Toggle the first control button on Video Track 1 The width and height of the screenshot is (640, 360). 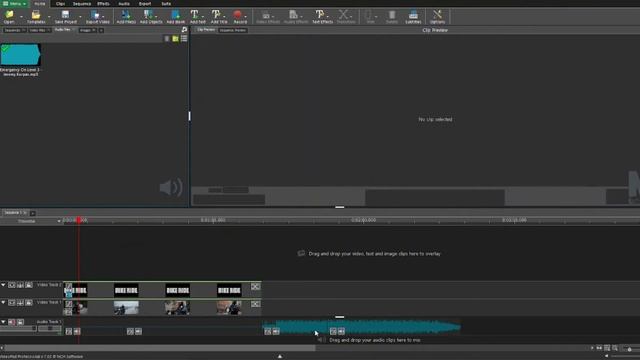coord(12,302)
